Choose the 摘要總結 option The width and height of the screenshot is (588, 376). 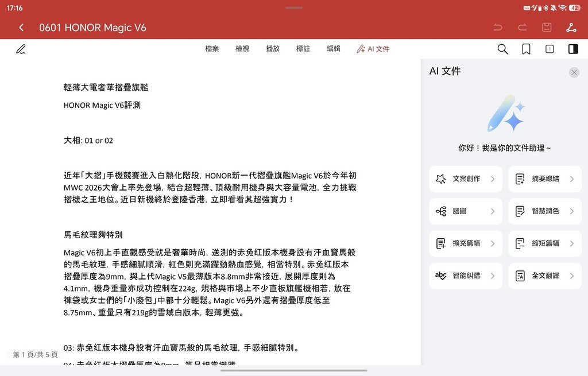pos(545,179)
